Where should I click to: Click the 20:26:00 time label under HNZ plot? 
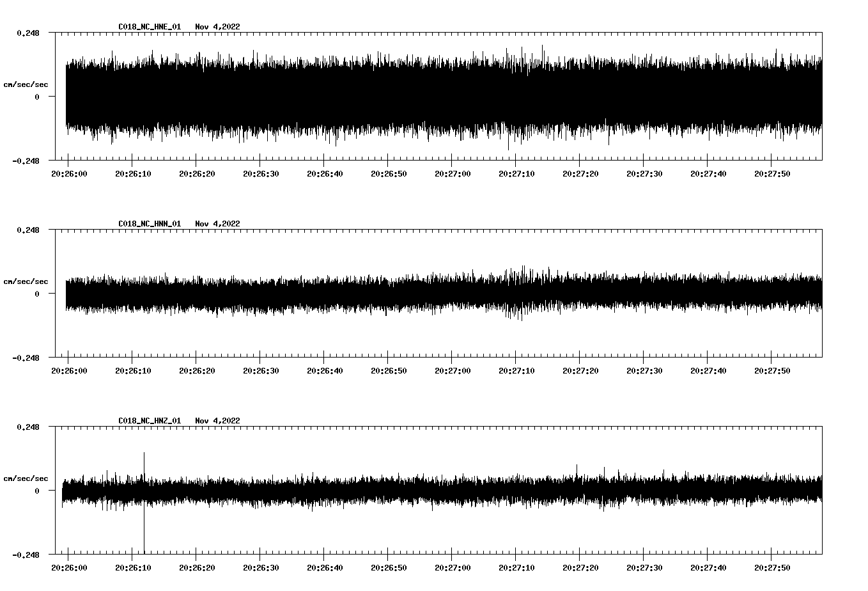(x=69, y=568)
